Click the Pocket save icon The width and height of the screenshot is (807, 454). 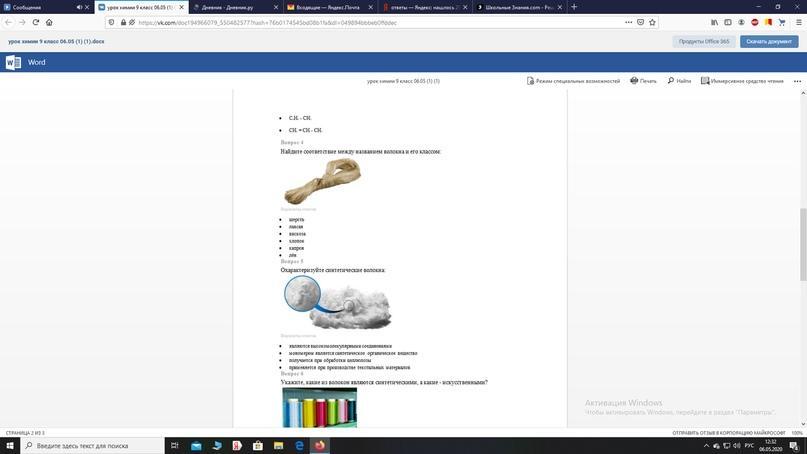pos(640,23)
